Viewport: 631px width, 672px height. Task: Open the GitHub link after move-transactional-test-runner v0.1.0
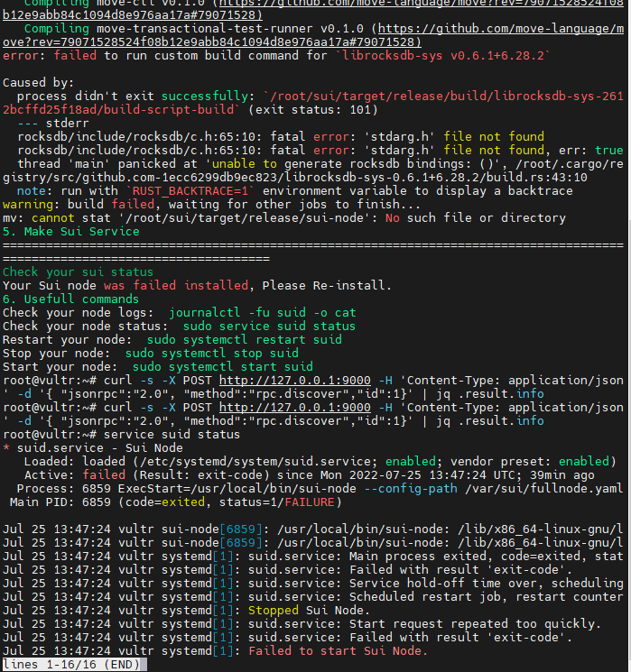pos(501,29)
